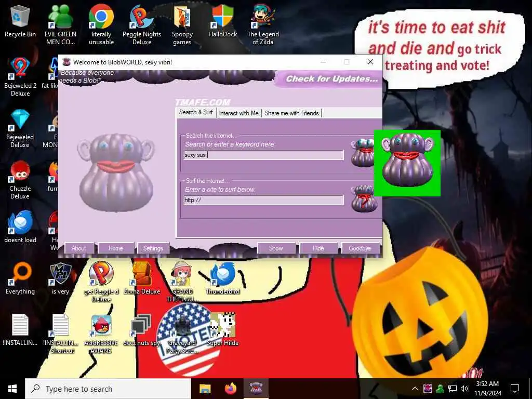Screen dimensions: 532x399
Task: Launch the Chuzzle Deluxe shortcut
Action: (20, 180)
